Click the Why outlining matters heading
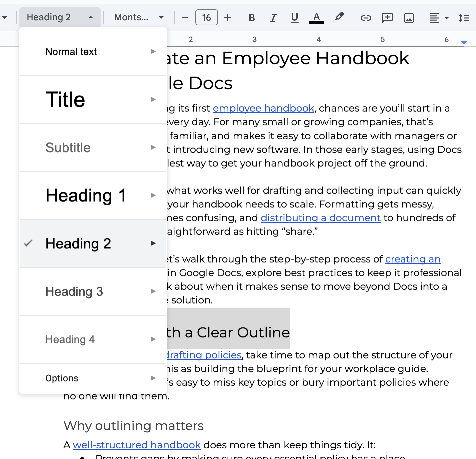This screenshot has width=476, height=459. pyautogui.click(x=133, y=426)
